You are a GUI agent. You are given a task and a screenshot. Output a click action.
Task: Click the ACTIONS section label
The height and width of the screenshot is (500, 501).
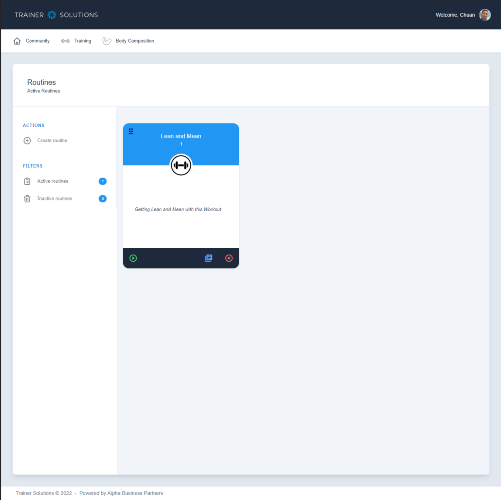pos(33,125)
